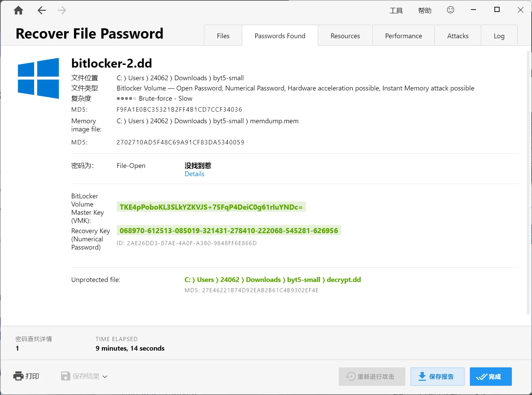Open the smiley feedback icon
Image resolution: width=532 pixels, height=395 pixels.
[x=450, y=10]
